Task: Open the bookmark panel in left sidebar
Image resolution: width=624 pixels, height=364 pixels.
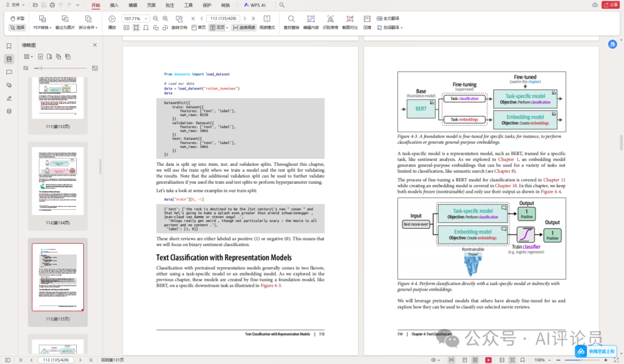Action: [9, 46]
